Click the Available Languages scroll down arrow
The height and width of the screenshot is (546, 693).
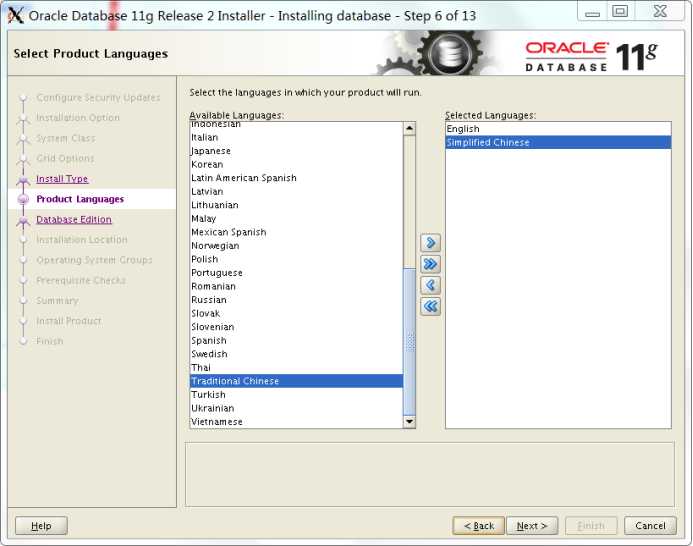pos(409,421)
